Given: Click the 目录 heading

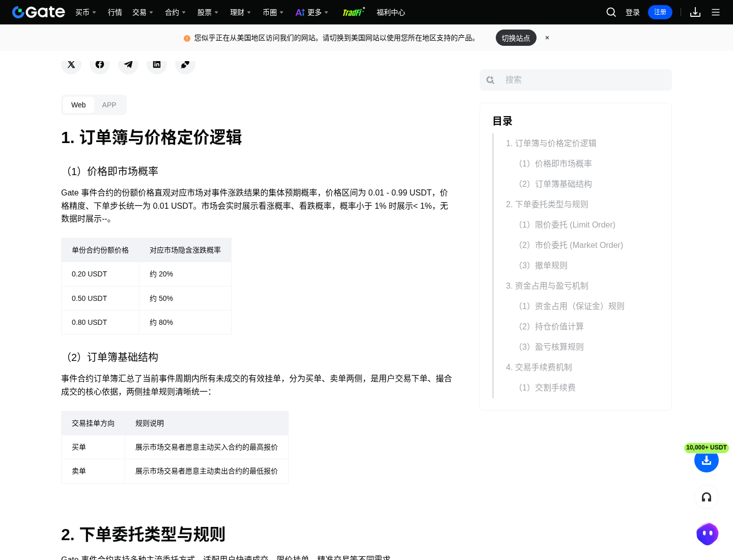Looking at the screenshot, I should [x=502, y=121].
